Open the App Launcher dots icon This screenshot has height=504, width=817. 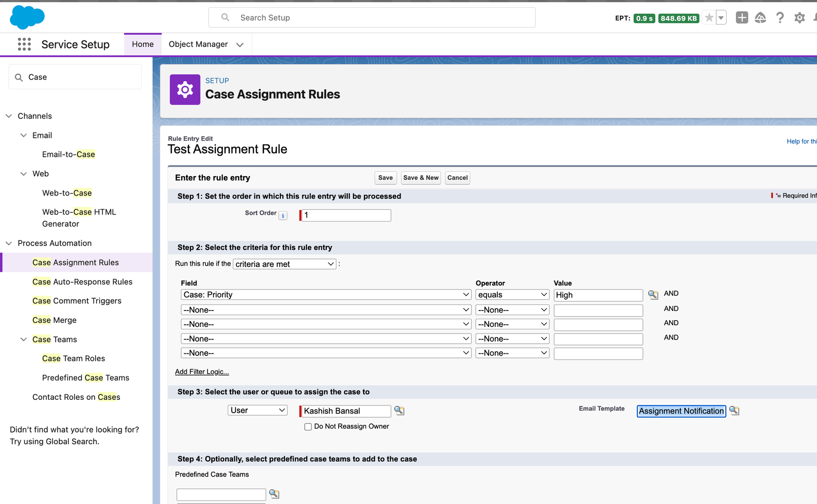click(x=24, y=44)
